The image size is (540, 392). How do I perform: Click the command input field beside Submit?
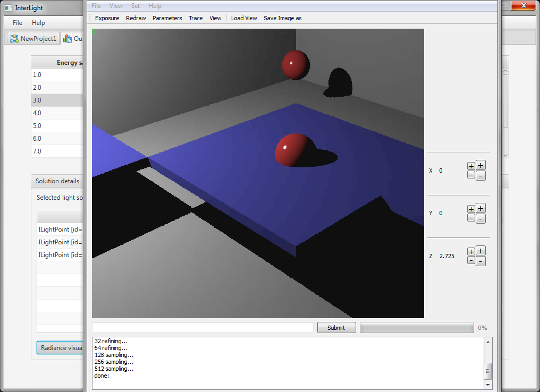coord(203,328)
